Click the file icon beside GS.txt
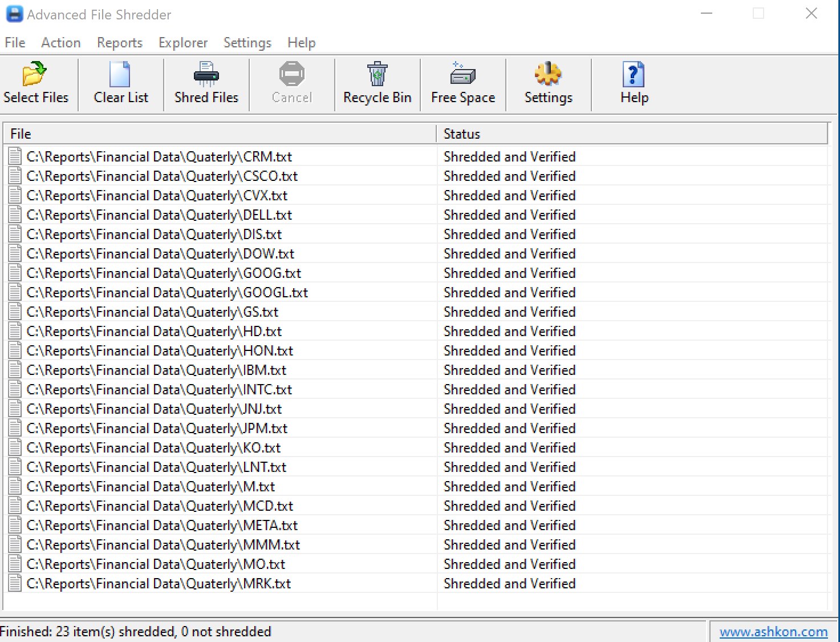840x642 pixels. pyautogui.click(x=15, y=312)
